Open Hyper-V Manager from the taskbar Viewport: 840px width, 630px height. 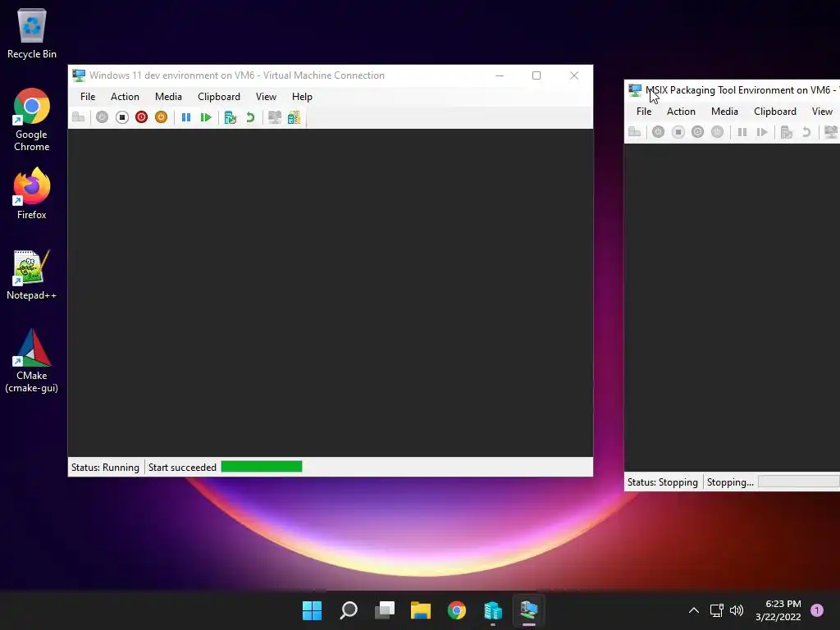(x=493, y=610)
